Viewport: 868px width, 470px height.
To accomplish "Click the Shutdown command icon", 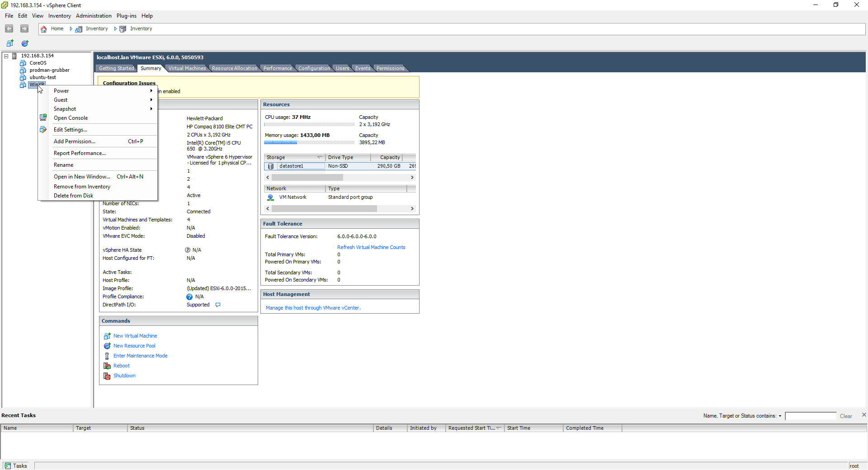I will [107, 376].
